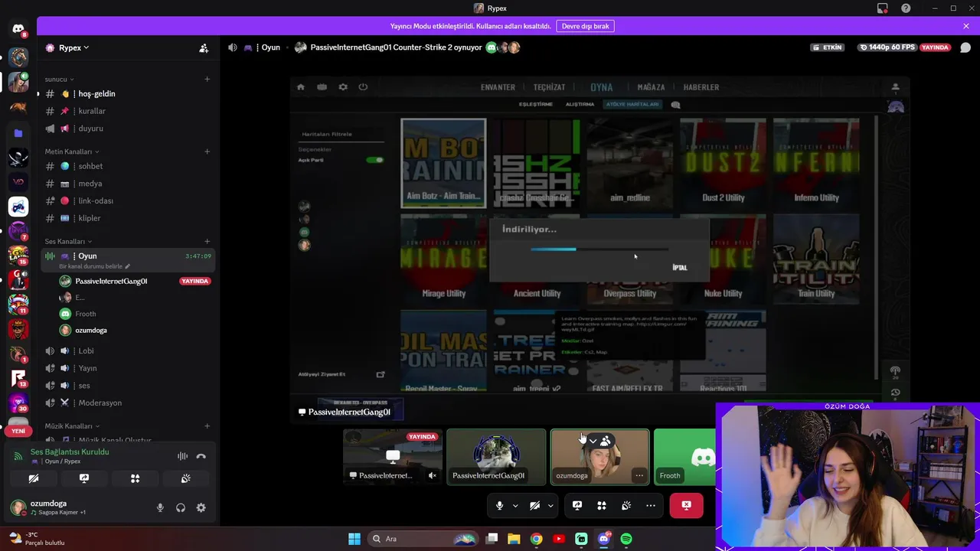Toggle camera in the sidebar voice panel
Viewport: 980px width, 551px height.
[x=33, y=478]
